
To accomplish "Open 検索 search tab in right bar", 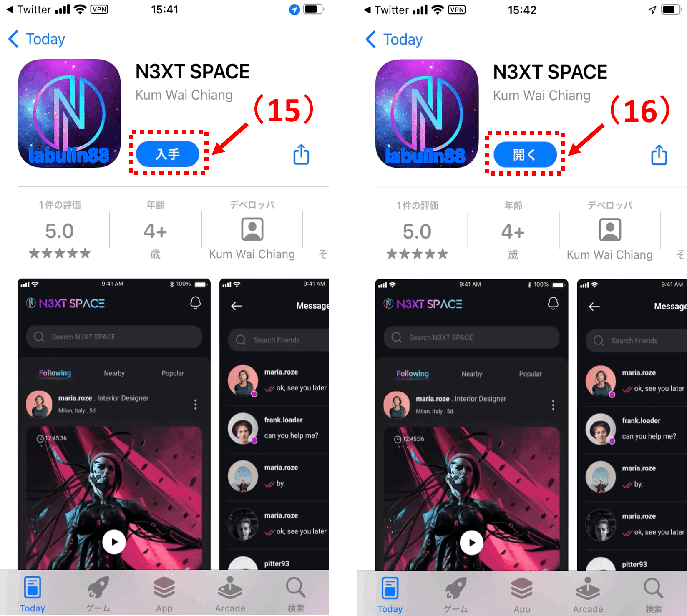I will pyautogui.click(x=654, y=595).
